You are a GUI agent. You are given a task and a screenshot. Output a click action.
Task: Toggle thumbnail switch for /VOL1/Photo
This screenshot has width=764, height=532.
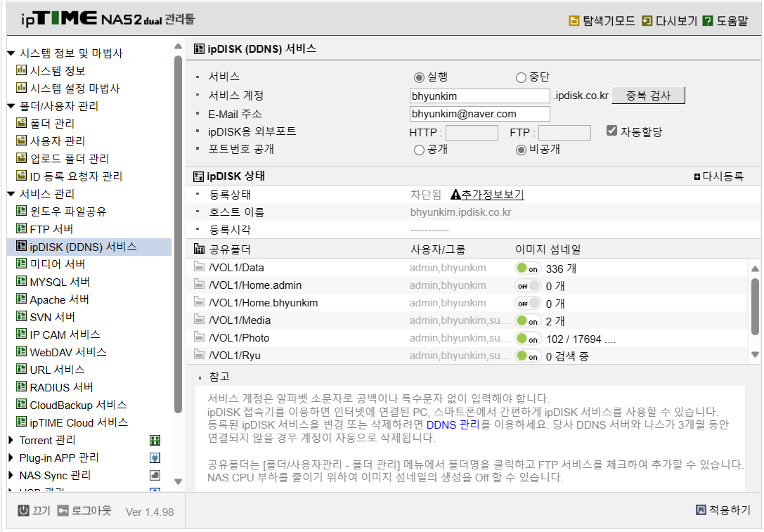point(528,338)
